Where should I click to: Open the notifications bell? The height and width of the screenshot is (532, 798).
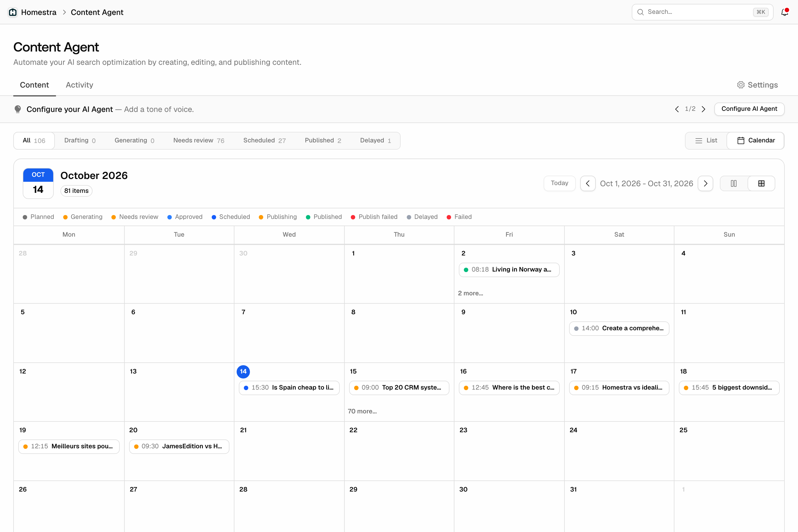[x=784, y=12]
